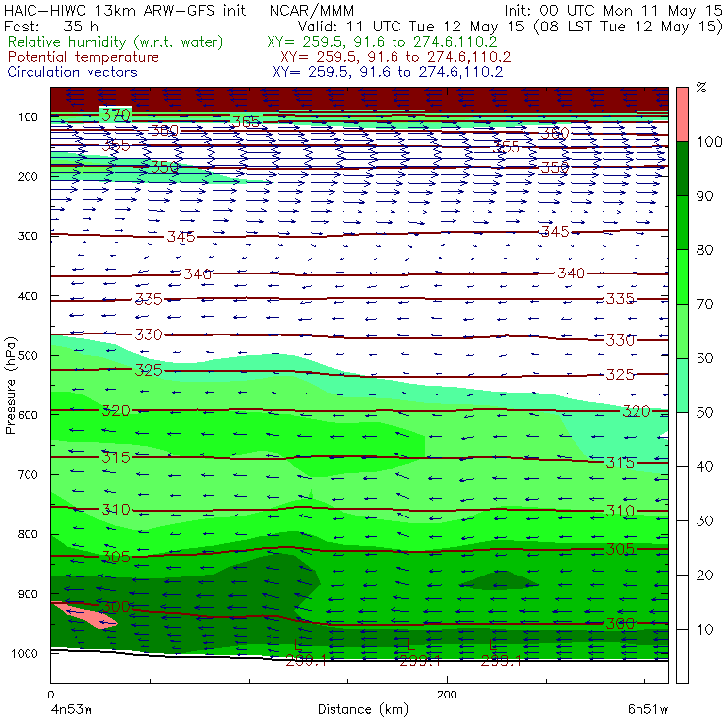
Task: Click the '70' color bar label
Action: pos(704,304)
